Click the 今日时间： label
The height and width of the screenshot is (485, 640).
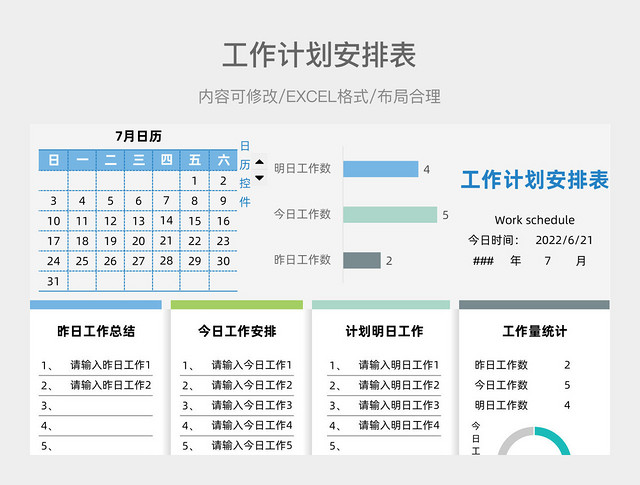tap(493, 240)
